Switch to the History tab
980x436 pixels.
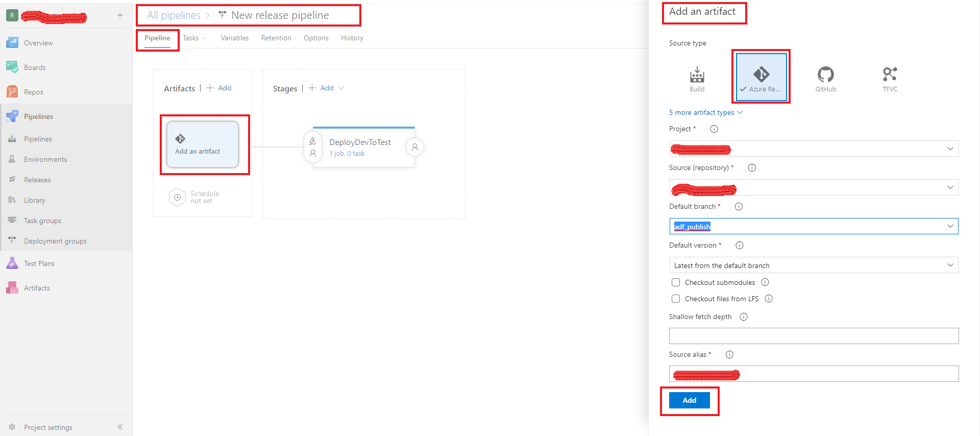click(352, 38)
